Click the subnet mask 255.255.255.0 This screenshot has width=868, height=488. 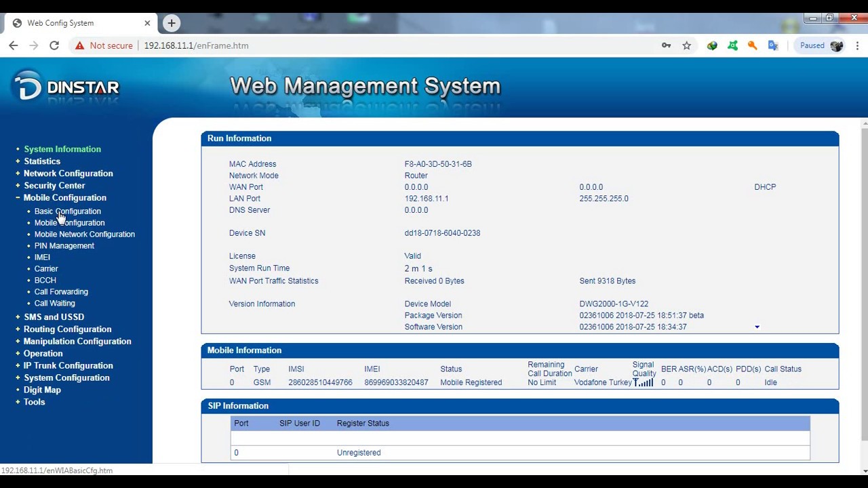pos(604,199)
